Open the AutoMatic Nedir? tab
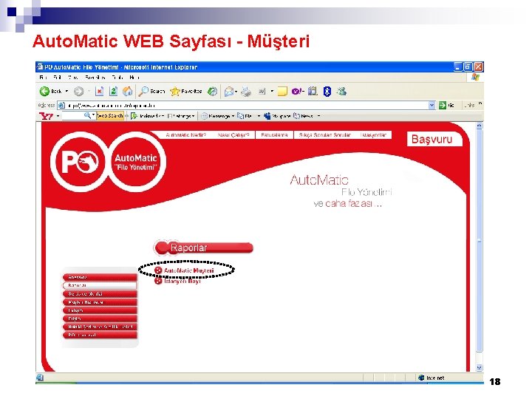Screen dimensions: 532x399 (186, 135)
